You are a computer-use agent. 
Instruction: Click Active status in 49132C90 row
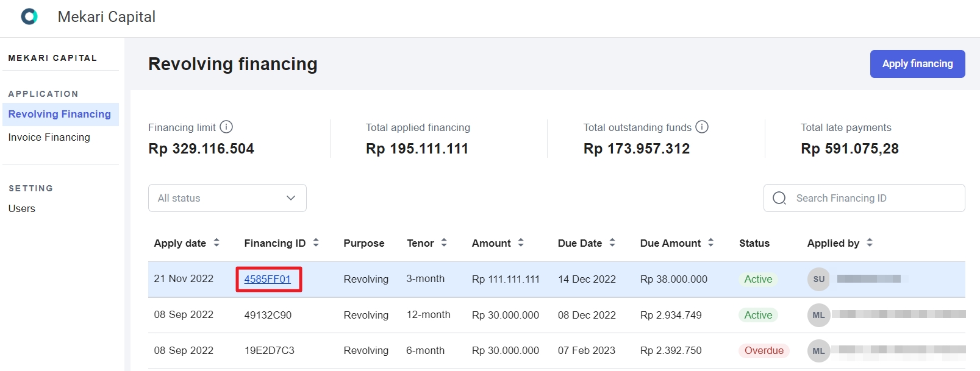pyautogui.click(x=758, y=315)
